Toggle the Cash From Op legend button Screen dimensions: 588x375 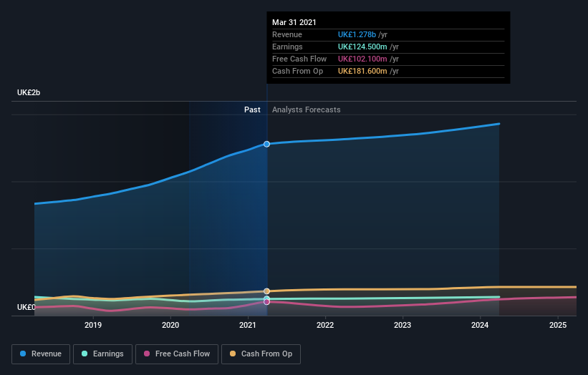pos(261,354)
